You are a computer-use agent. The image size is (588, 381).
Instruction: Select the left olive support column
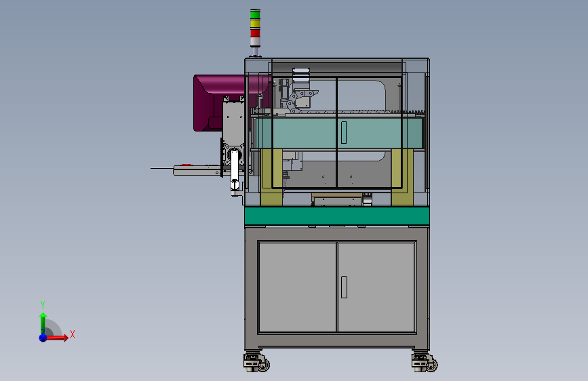coord(271,177)
